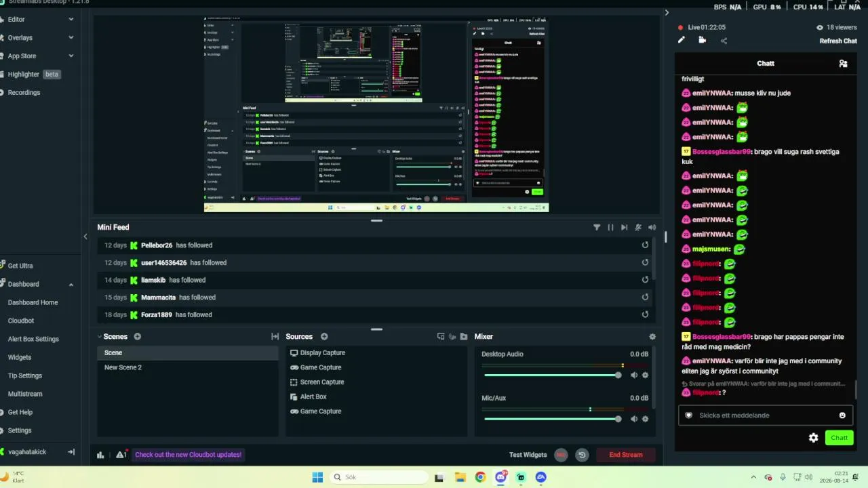
Task: Open chat user list icon beside Chatt
Action: 843,63
